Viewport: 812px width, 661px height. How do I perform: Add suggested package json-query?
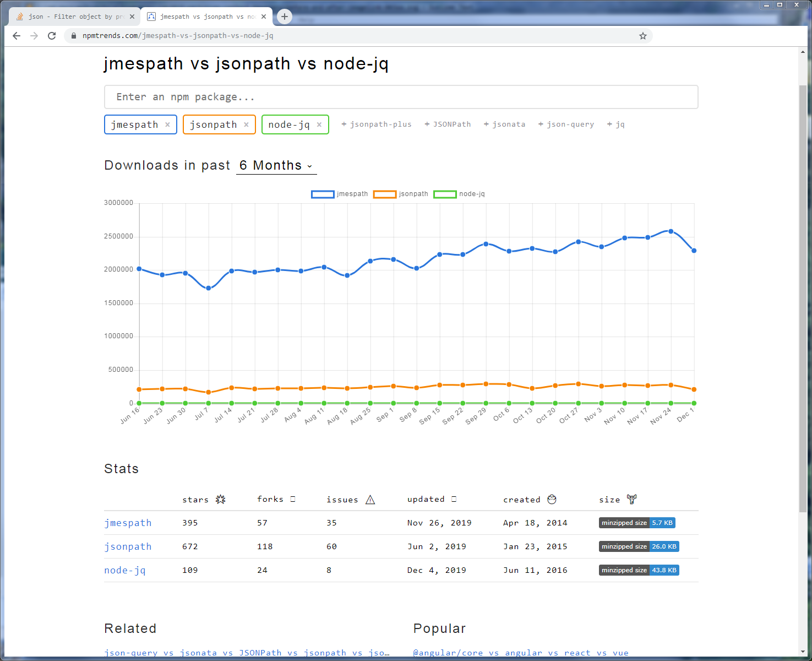(x=566, y=124)
